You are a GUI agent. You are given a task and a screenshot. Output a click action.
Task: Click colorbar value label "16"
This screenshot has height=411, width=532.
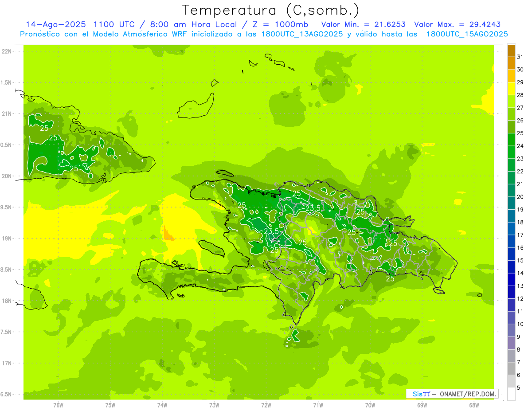point(520,248)
